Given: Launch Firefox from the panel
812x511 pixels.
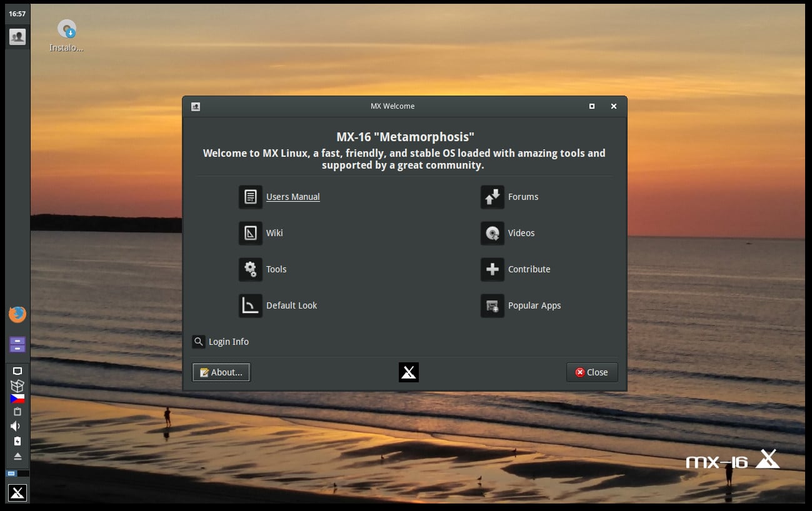Looking at the screenshot, I should pyautogui.click(x=18, y=314).
